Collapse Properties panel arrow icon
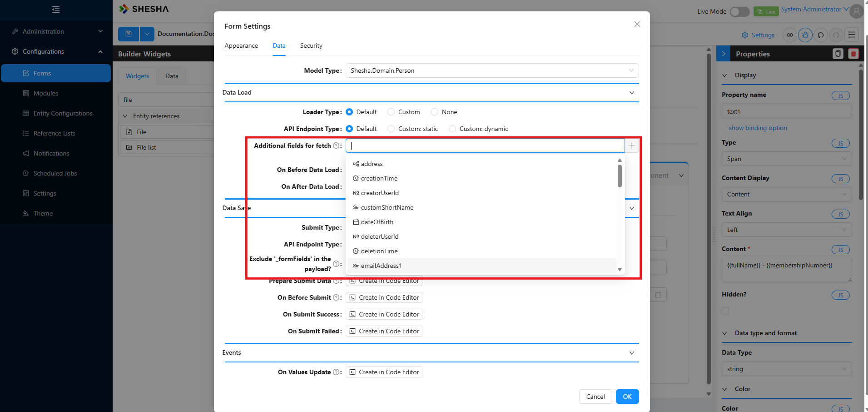The width and height of the screenshot is (868, 412). [724, 54]
